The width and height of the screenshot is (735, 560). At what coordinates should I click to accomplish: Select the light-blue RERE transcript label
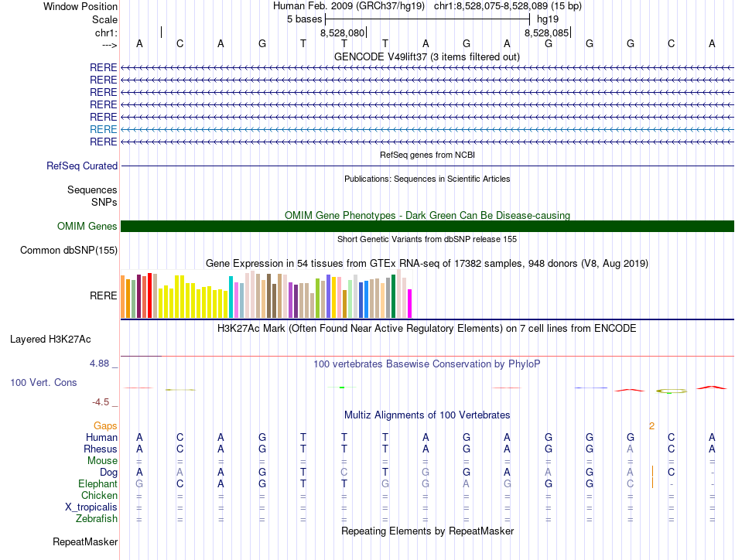coord(104,129)
